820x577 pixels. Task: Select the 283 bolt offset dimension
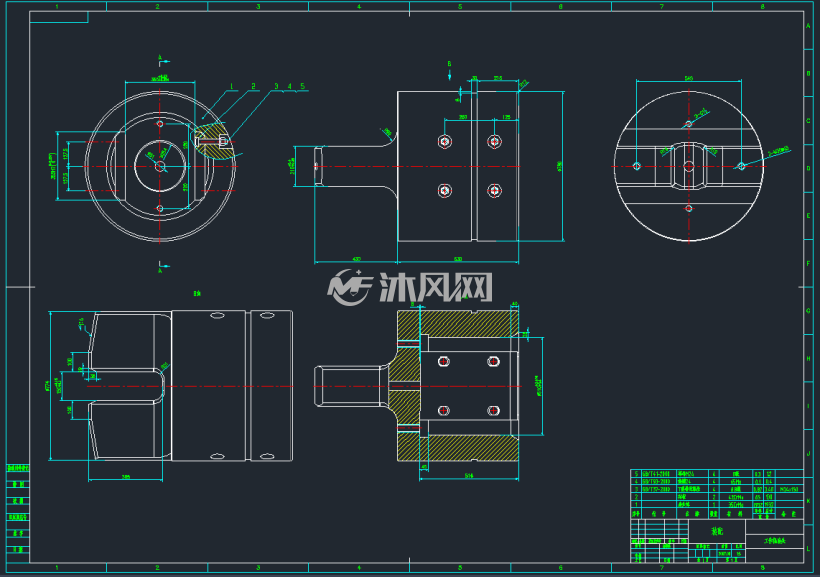(x=463, y=117)
